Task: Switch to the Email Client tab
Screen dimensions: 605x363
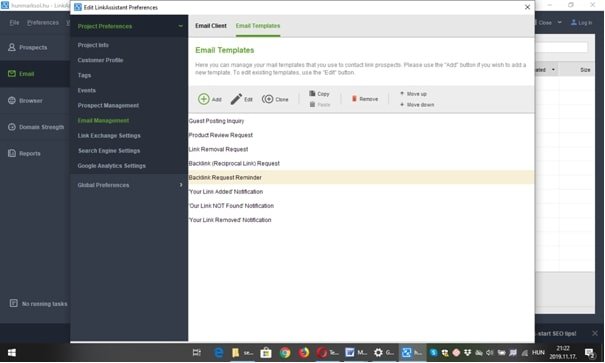Action: 211,26
